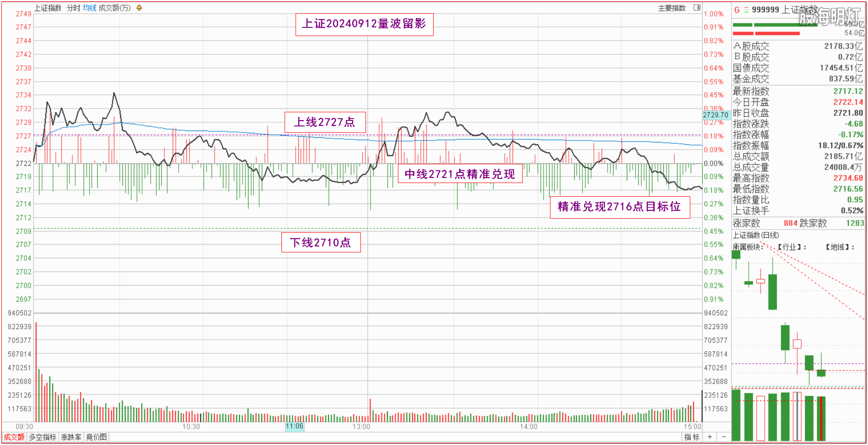Click the A股成交 value 2178.33亿
The image size is (868, 445).
[844, 46]
